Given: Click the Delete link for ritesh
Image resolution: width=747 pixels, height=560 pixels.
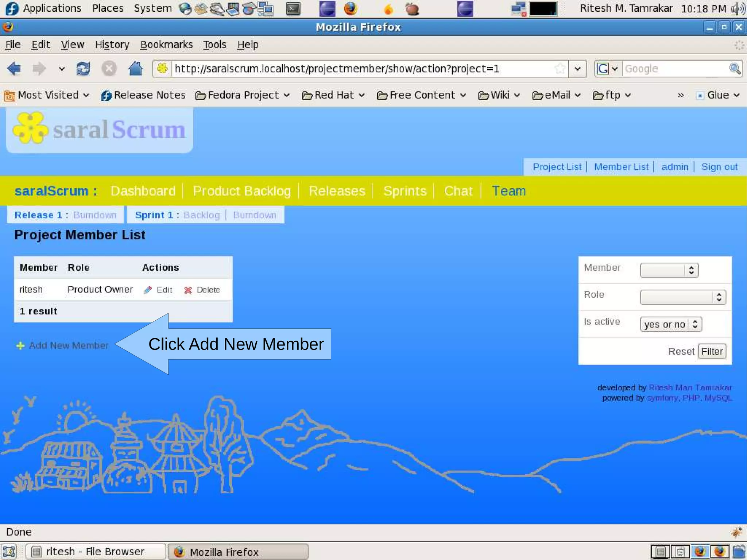Looking at the screenshot, I should pyautogui.click(x=208, y=290).
